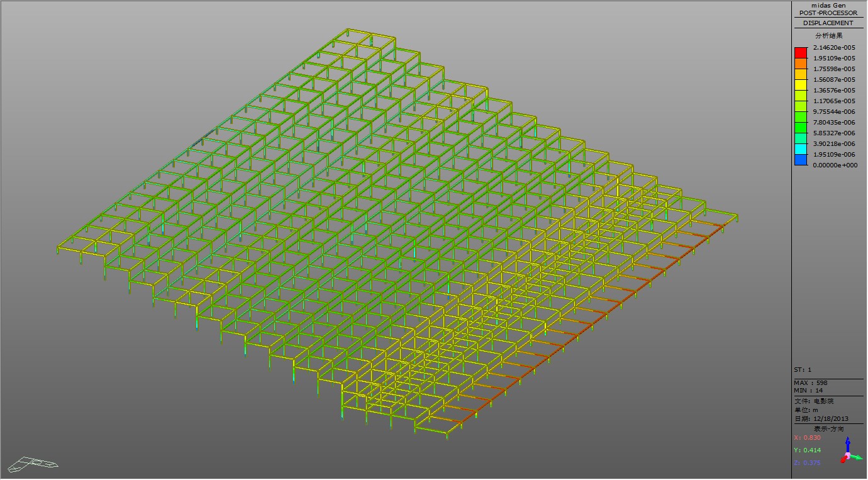
Task: Click the 0.00000e+000 minimum legend value
Action: pyautogui.click(x=834, y=165)
